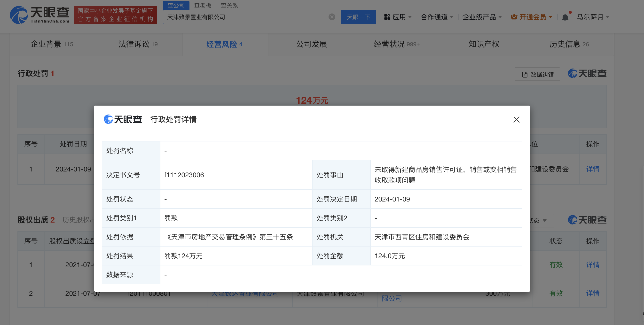Expand the 应用 dropdown menu
Image resolution: width=644 pixels, height=325 pixels.
pos(402,17)
